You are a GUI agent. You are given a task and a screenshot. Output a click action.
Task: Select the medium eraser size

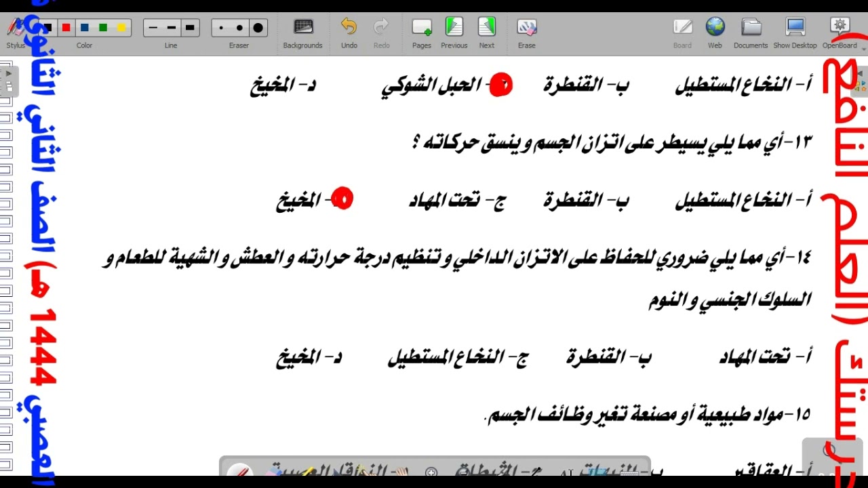239,28
